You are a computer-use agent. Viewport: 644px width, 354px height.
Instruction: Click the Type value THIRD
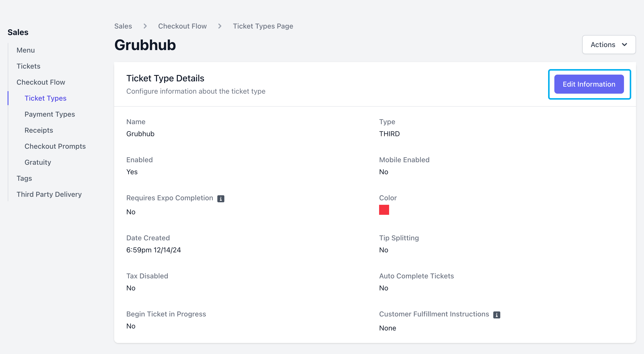(x=389, y=134)
